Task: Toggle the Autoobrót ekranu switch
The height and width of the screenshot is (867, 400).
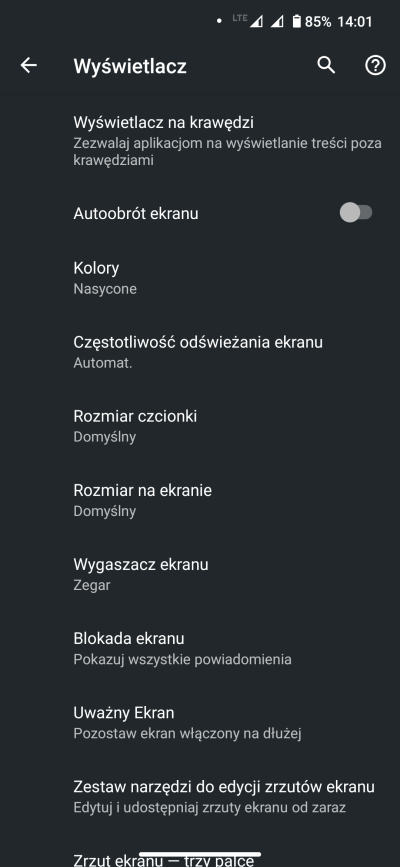Action: click(x=356, y=213)
